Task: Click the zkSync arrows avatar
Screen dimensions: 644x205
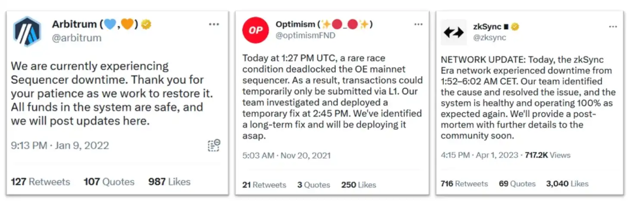Action: (454, 32)
